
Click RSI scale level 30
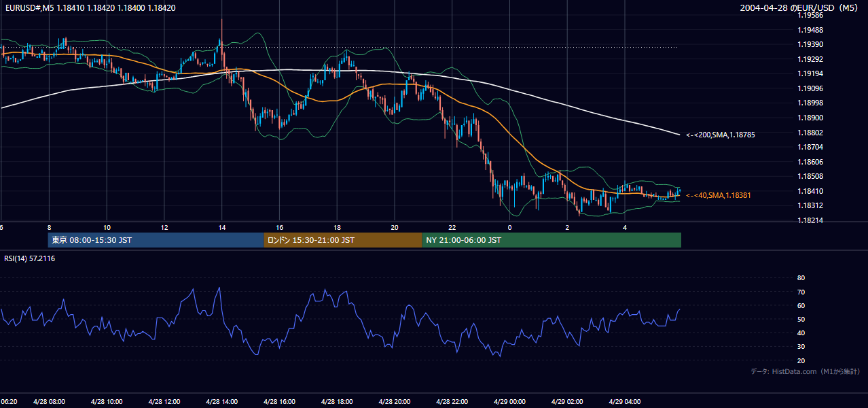click(801, 347)
